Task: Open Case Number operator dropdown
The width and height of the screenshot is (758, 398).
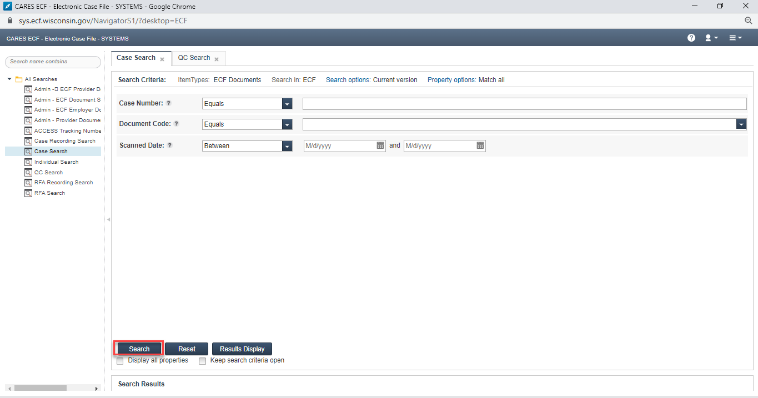Action: tap(287, 103)
